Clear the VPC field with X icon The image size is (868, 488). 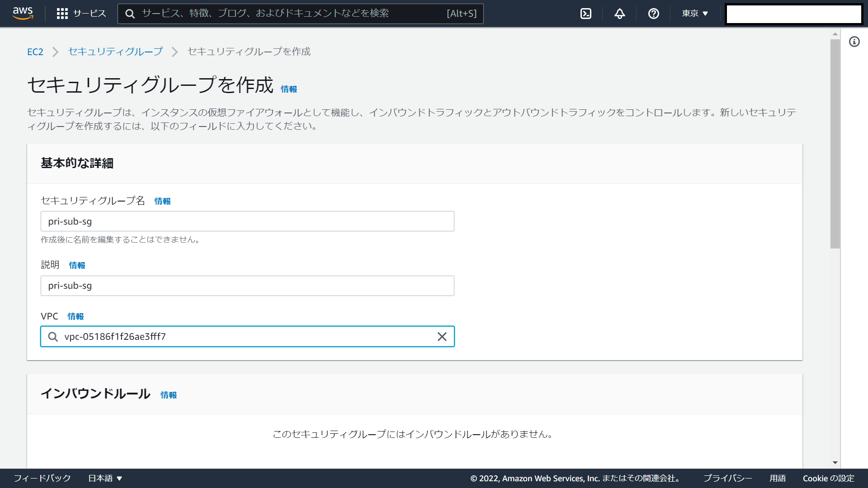[442, 337]
